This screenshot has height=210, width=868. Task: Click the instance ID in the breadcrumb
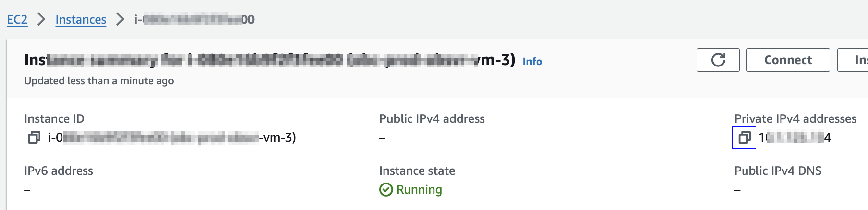(x=194, y=19)
